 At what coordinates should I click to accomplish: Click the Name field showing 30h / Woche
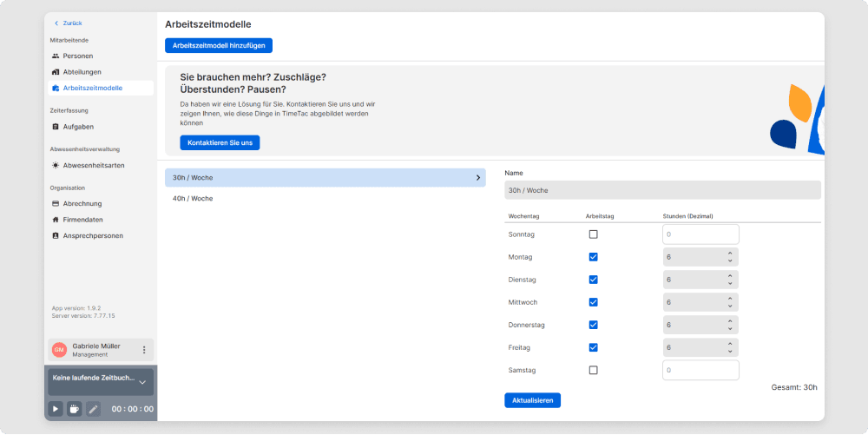(x=662, y=190)
